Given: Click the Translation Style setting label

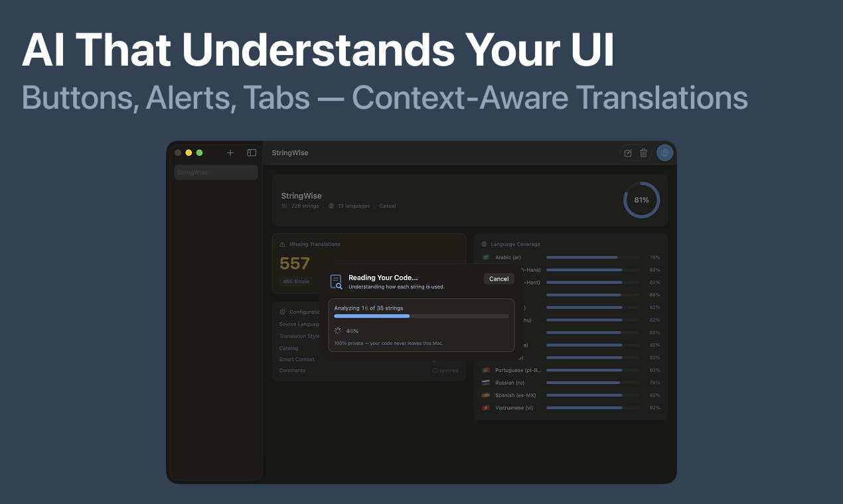Looking at the screenshot, I should 299,336.
